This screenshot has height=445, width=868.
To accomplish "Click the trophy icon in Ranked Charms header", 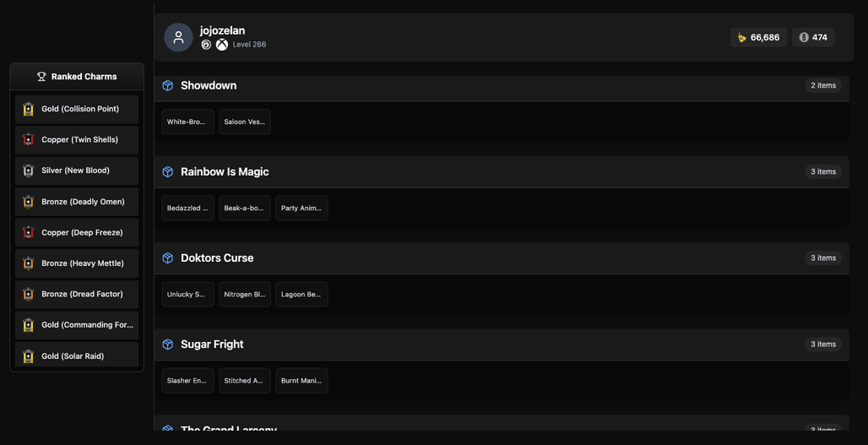I will click(x=41, y=76).
